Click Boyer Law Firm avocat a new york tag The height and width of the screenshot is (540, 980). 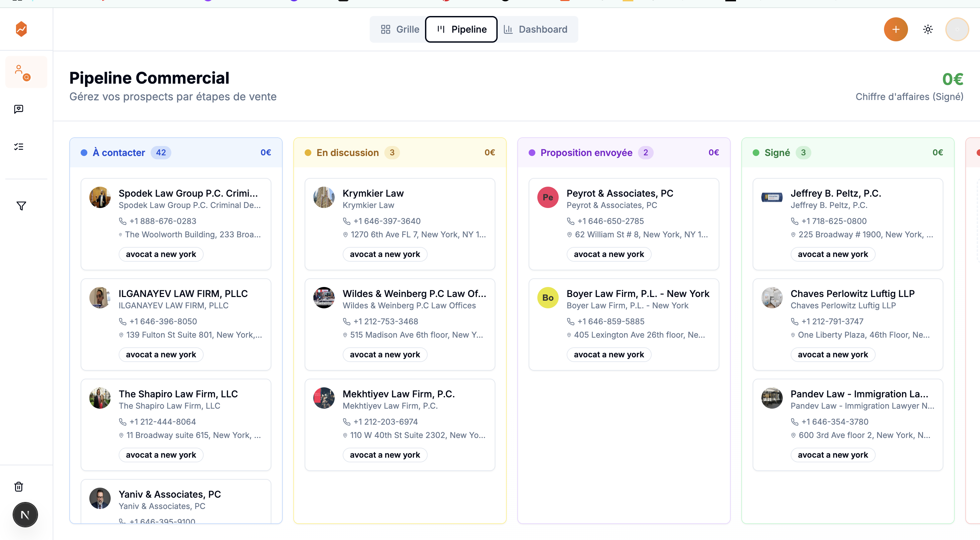click(609, 355)
